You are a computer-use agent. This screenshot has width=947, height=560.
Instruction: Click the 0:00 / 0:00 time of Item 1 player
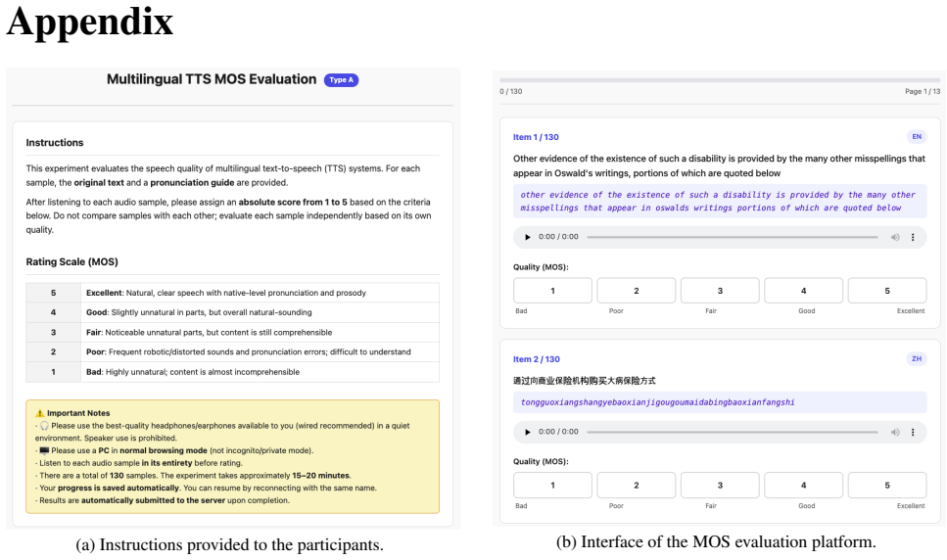tap(558, 237)
